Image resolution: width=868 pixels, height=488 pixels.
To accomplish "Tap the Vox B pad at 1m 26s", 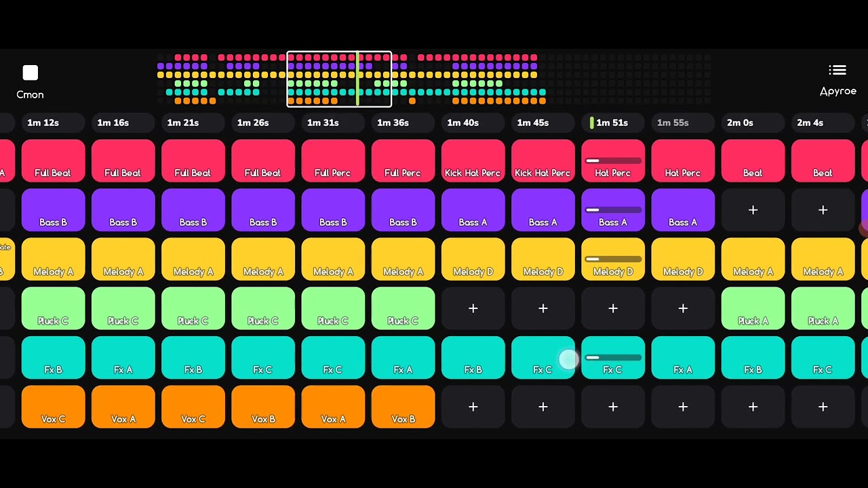I will [x=263, y=407].
